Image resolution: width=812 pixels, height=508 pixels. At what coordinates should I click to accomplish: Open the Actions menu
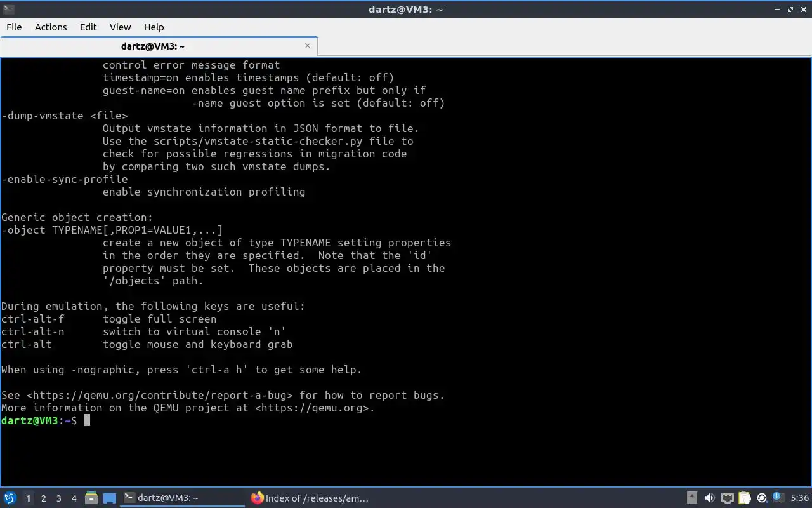pos(51,27)
